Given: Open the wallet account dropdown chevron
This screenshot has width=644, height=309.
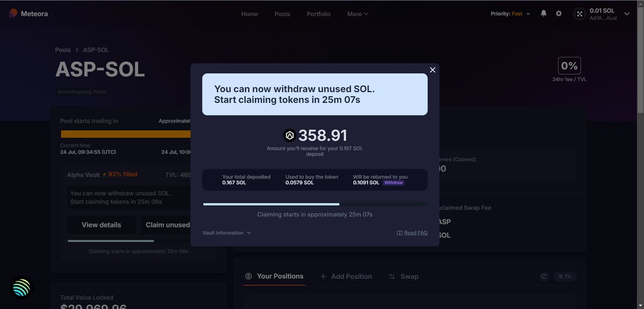Looking at the screenshot, I should [627, 14].
